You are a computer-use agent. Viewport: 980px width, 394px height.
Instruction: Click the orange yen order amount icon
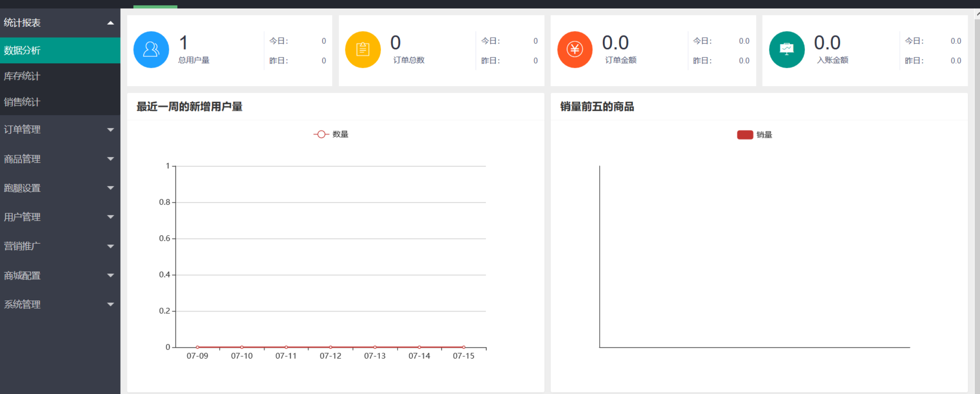pos(574,49)
